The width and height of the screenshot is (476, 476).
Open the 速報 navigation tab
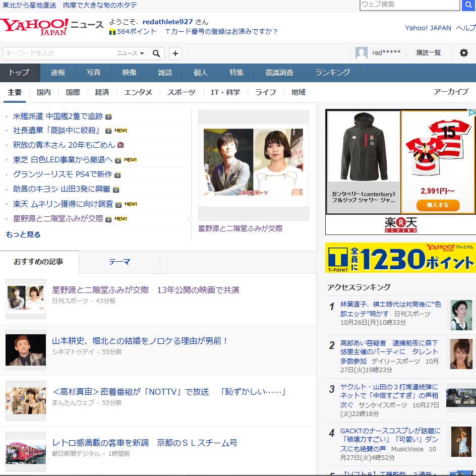(58, 73)
